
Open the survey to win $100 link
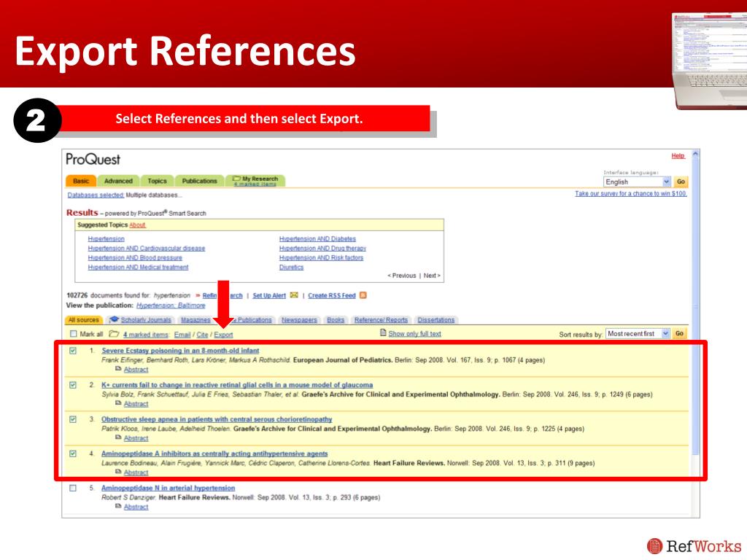[631, 193]
